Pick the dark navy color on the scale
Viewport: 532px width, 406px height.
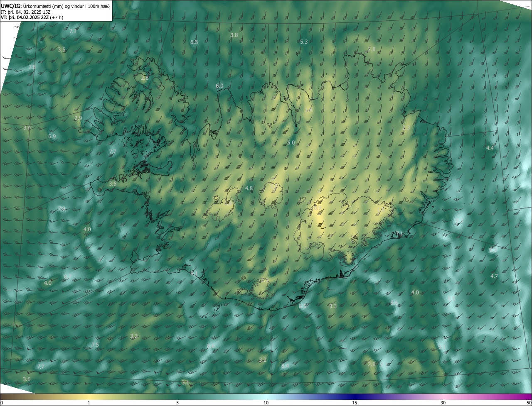(x=355, y=396)
